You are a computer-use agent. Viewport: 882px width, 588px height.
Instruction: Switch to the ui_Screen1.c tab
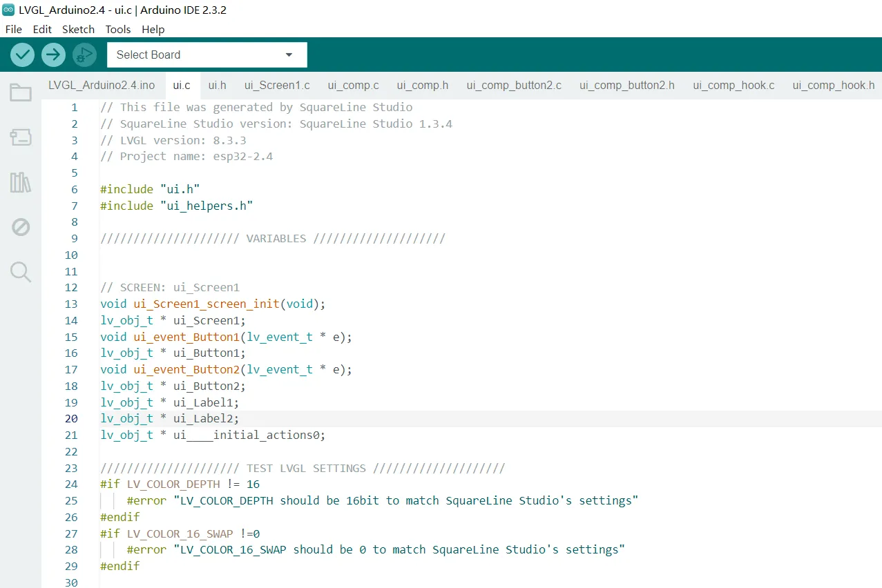277,86
